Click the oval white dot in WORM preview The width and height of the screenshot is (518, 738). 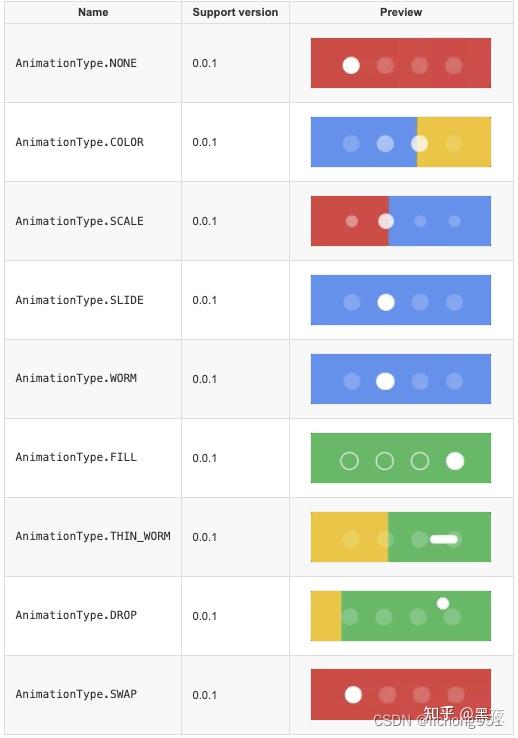point(385,381)
